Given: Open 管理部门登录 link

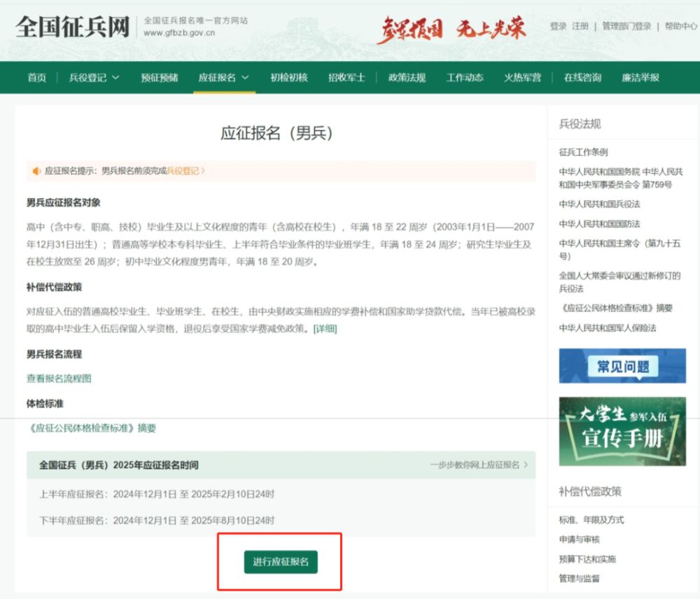Looking at the screenshot, I should (x=626, y=27).
